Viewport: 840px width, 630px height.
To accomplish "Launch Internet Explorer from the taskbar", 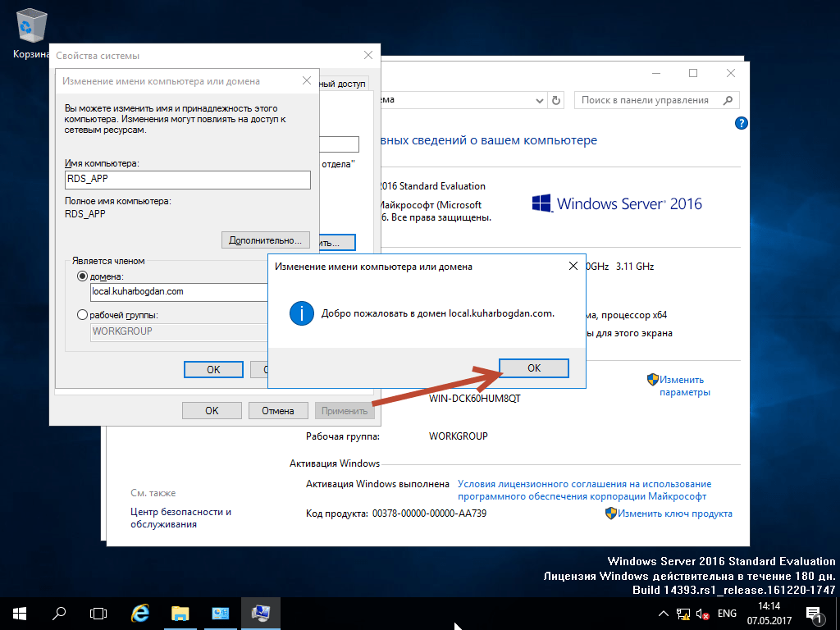I will click(140, 613).
